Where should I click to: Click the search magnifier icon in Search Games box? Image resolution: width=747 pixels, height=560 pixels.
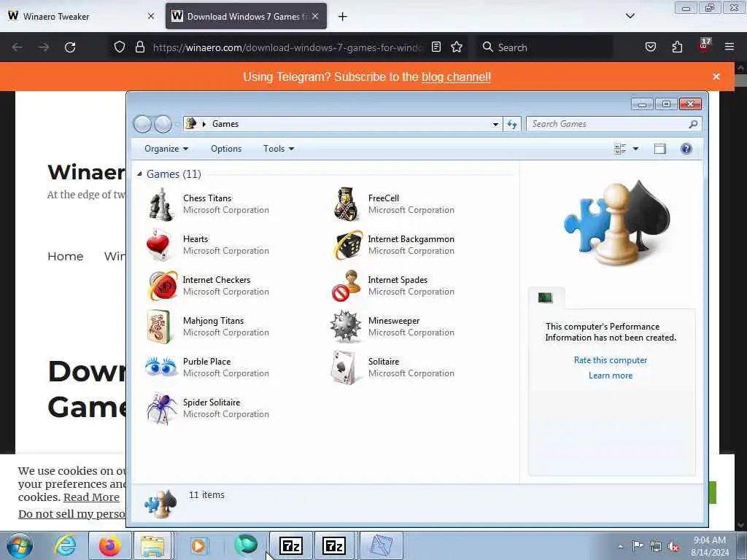[x=693, y=124]
